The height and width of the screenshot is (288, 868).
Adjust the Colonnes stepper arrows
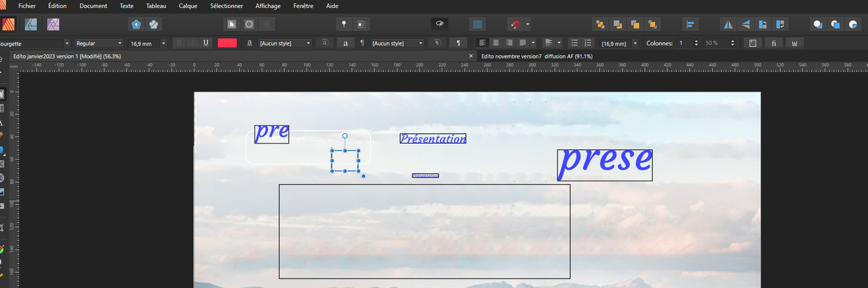coord(696,43)
